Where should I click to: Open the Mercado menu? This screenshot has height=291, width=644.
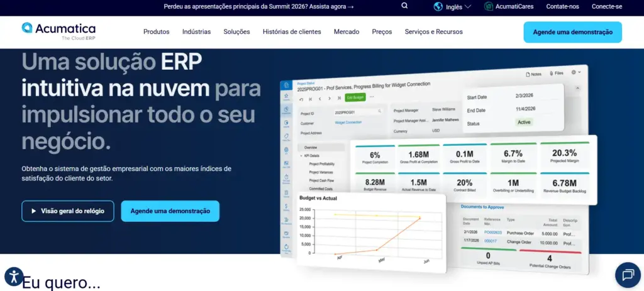tap(347, 31)
